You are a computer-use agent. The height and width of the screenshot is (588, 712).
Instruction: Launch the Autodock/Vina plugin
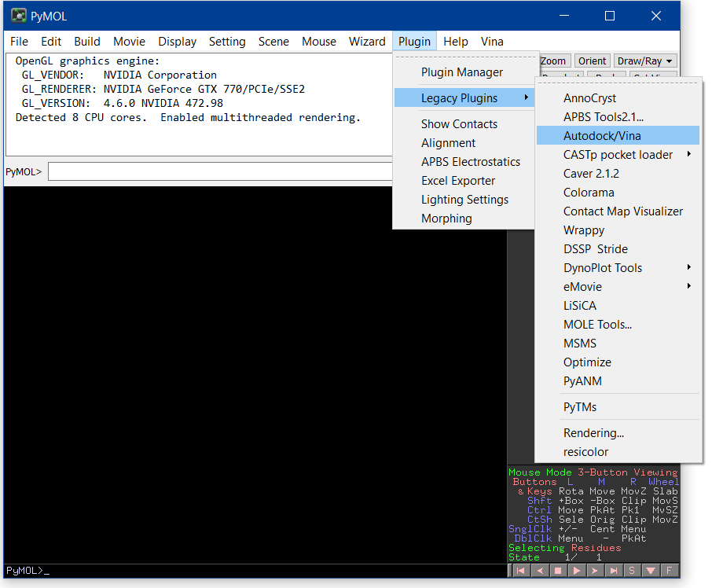point(618,136)
